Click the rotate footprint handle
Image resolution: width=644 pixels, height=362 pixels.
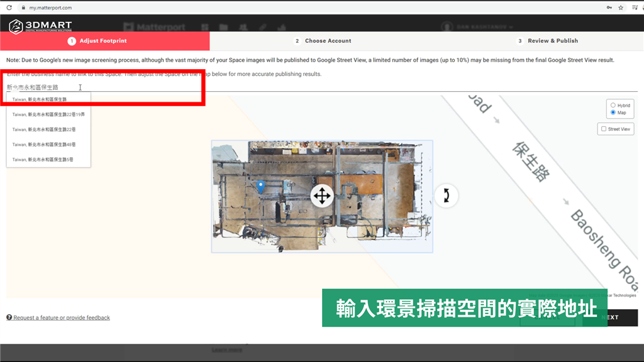[446, 195]
